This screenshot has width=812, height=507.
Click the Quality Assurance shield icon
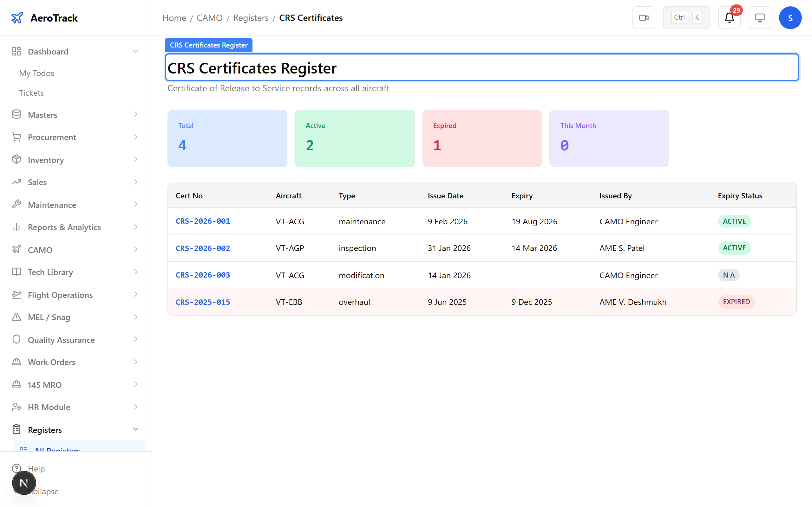click(16, 339)
